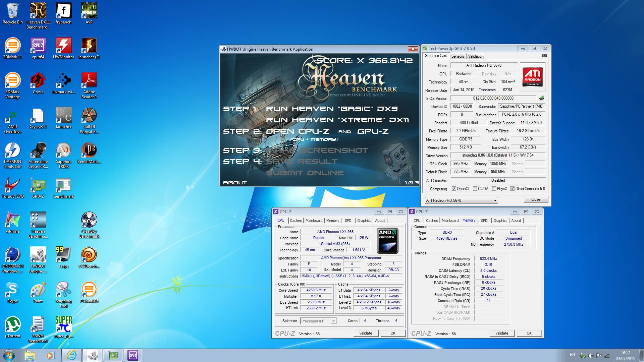Open ClearSky Benchmark icon
644x362 pixels.
[x=89, y=225]
